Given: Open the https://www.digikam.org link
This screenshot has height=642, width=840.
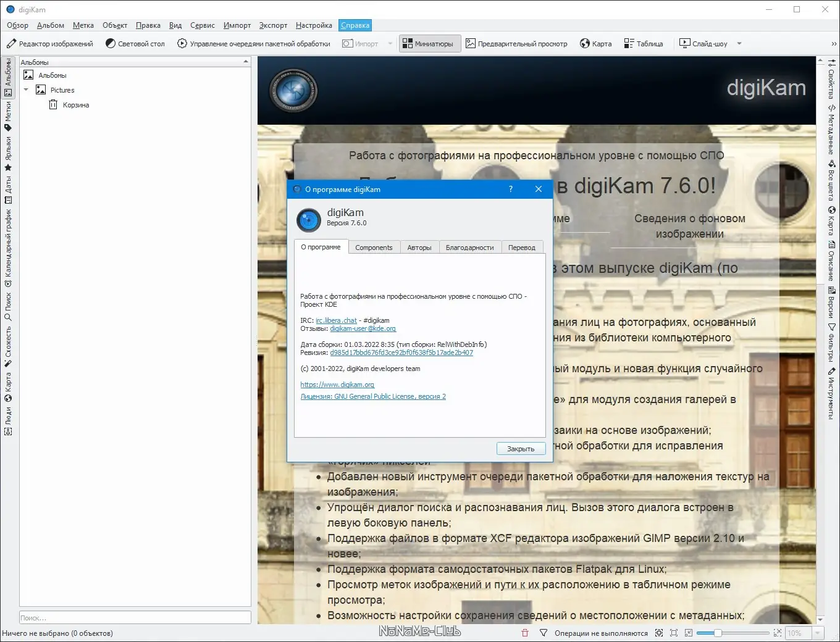Looking at the screenshot, I should coord(337,385).
